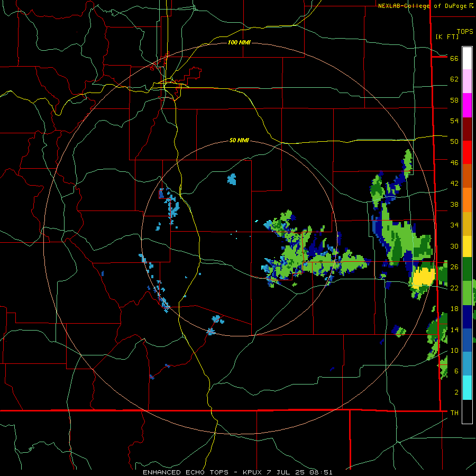The image size is (476, 476).
Task: Click the TH label on legend
Action: click(x=454, y=413)
